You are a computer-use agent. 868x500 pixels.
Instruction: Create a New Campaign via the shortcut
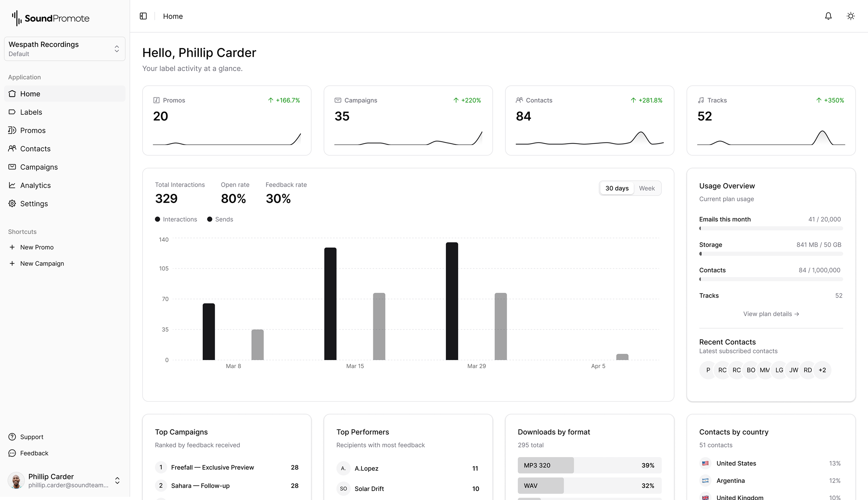[42, 263]
